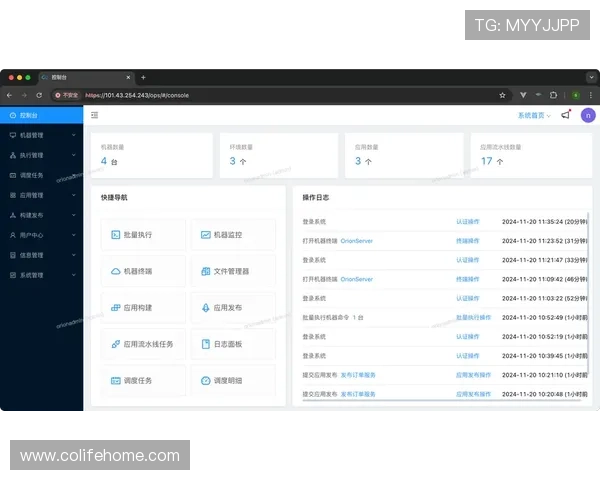Open the 机器监控 machine monitoring shortcut
The width and height of the screenshot is (600, 480).
coord(233,235)
